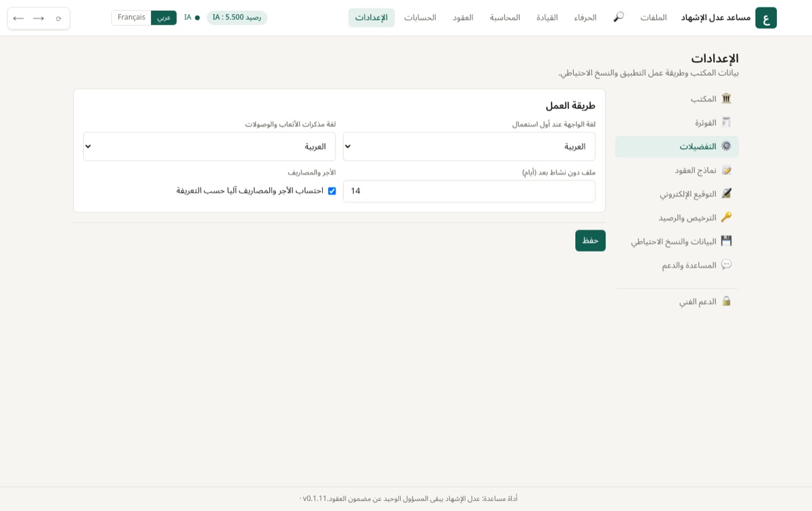Open the الملفات tab
This screenshot has width=812, height=511.
pos(654,18)
